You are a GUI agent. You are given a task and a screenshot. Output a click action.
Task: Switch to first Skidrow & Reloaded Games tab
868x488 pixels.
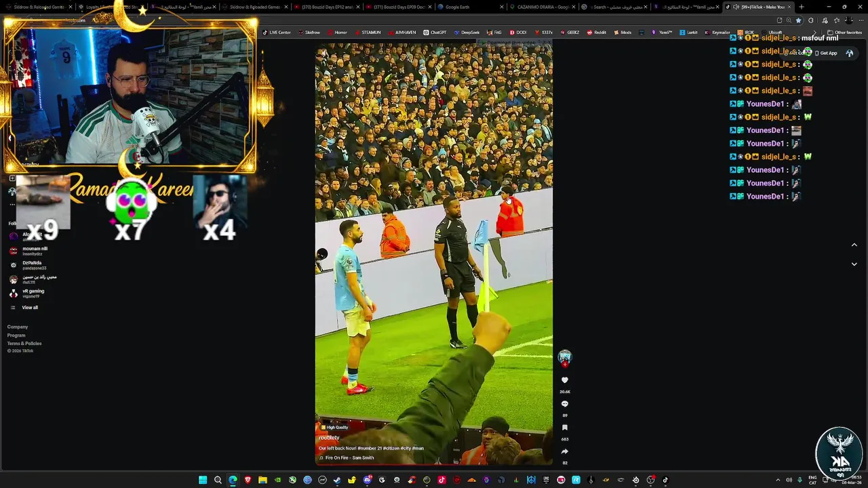(x=38, y=7)
